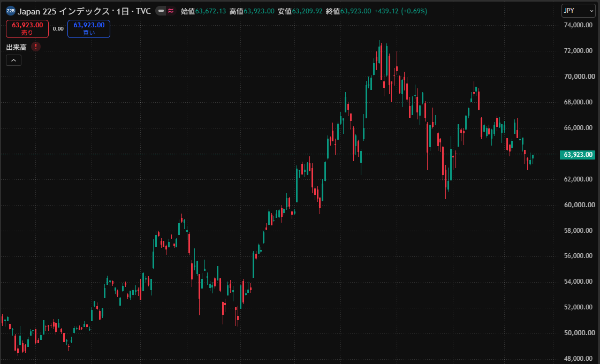Click the 50,000.00 price axis label
This screenshot has width=600, height=364.
pyautogui.click(x=579, y=332)
